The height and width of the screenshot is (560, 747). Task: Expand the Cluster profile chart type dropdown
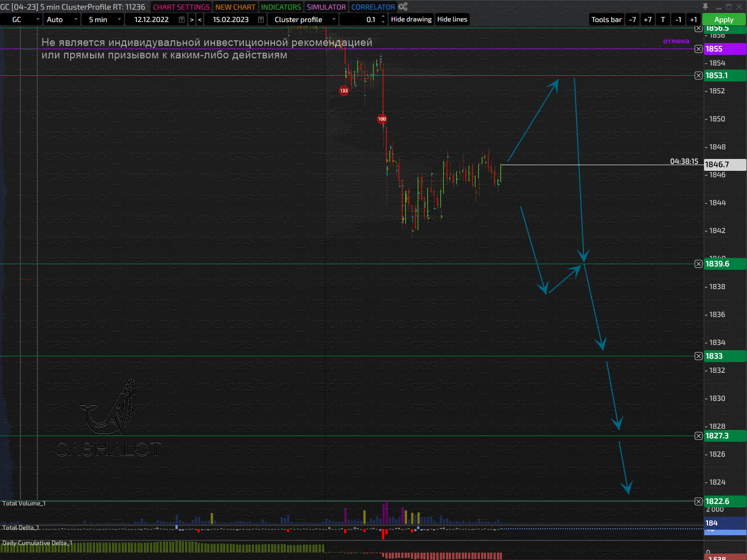pyautogui.click(x=303, y=19)
